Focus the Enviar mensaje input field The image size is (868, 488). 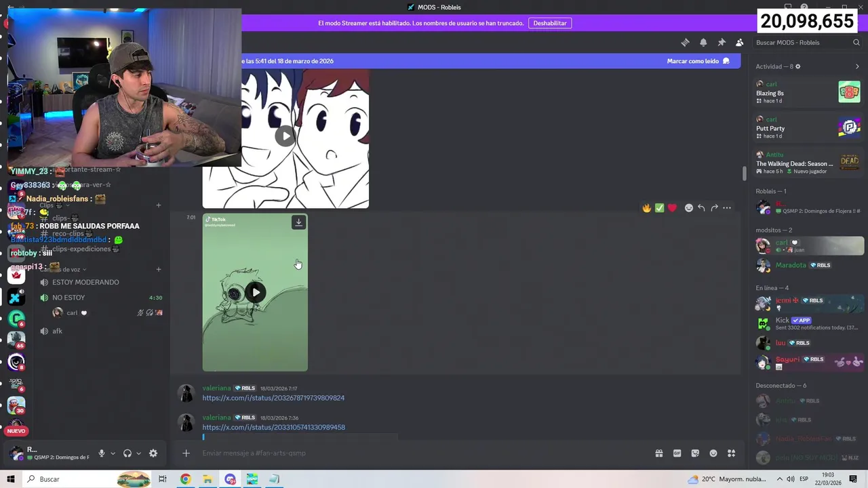(420, 453)
